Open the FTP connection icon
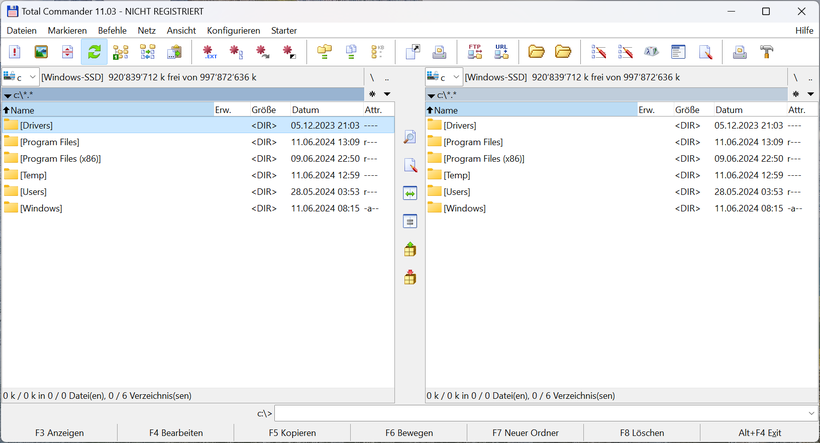 (x=475, y=52)
